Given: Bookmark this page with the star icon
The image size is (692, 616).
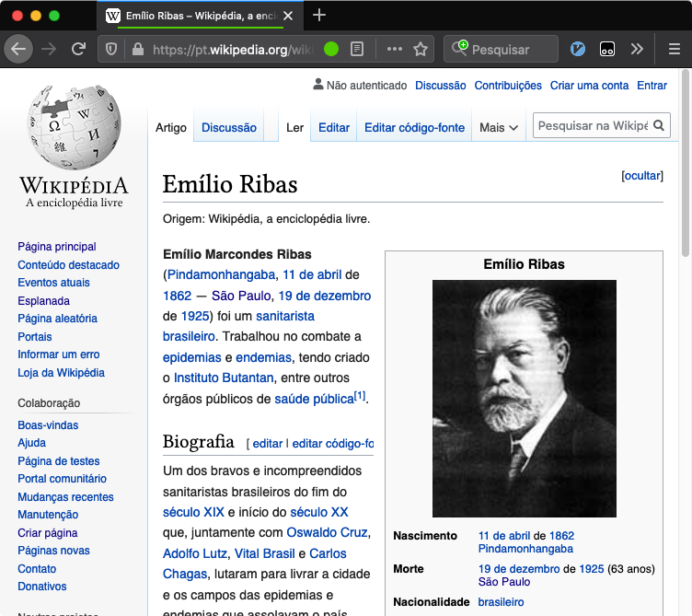Looking at the screenshot, I should pos(421,49).
